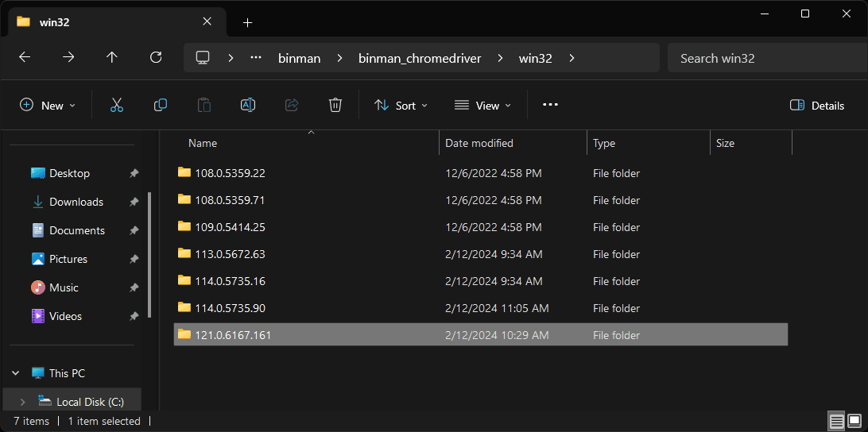Navigate to binman breadcrumb

coord(300,58)
